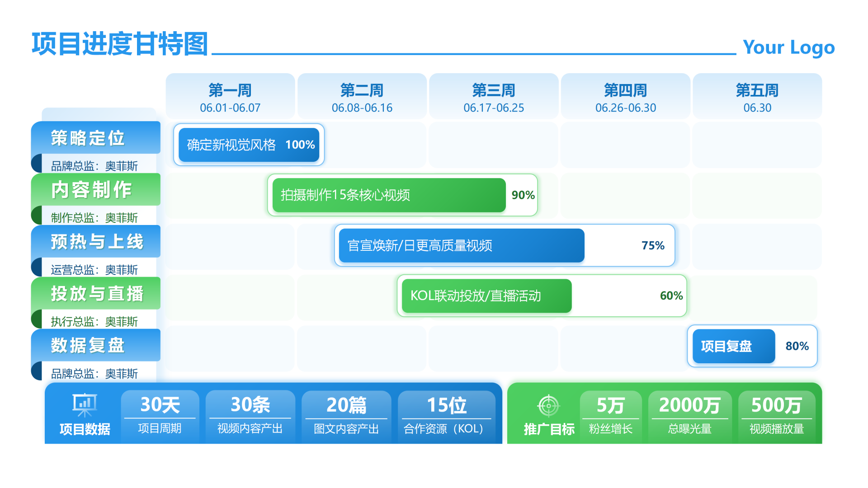The height and width of the screenshot is (488, 868).
Task: Click the 官宣焕新/日更高质量视频 blue bar
Action: tap(461, 246)
